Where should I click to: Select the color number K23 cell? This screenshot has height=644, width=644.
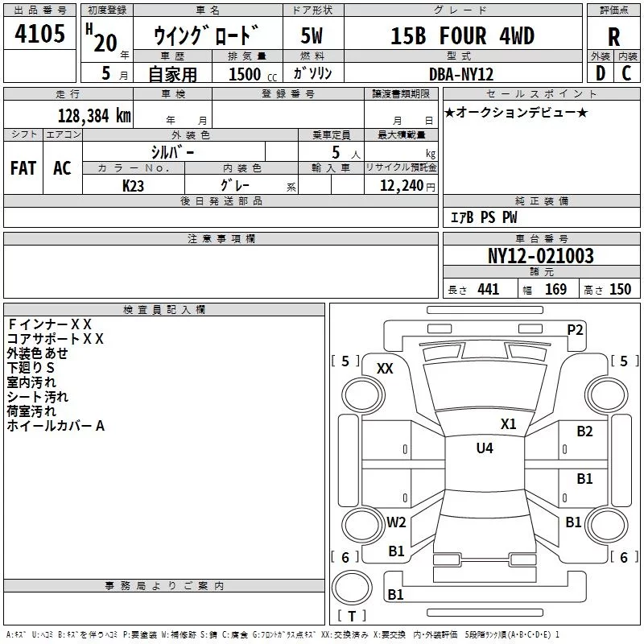[134, 185]
